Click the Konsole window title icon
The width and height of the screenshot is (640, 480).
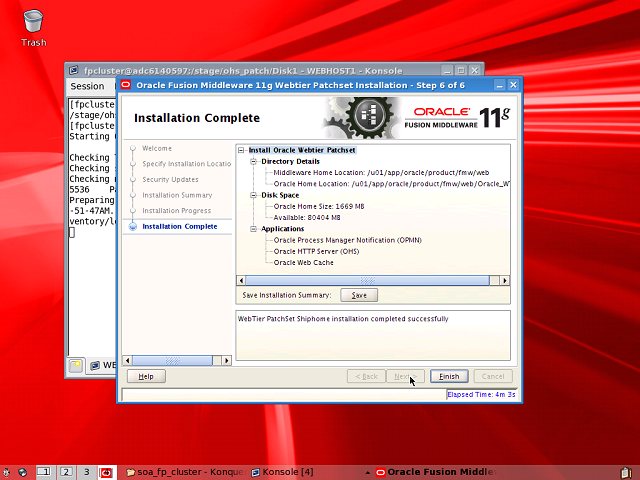click(73, 70)
